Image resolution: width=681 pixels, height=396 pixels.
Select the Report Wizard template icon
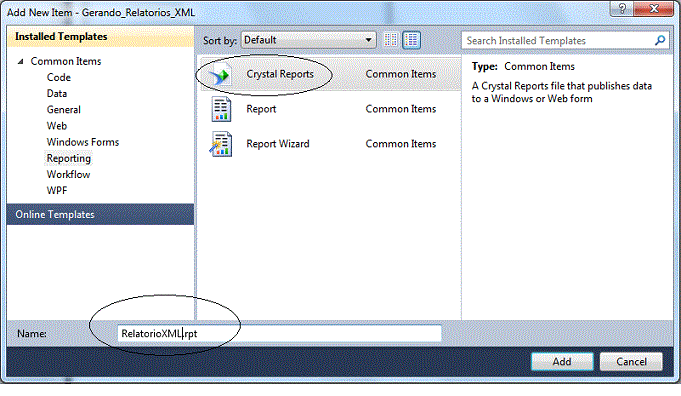pos(221,144)
